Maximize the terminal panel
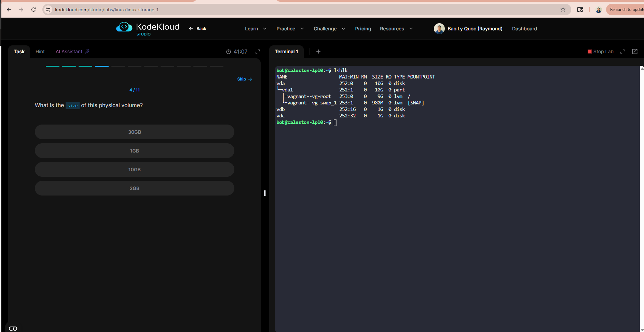The height and width of the screenshot is (332, 644). click(622, 52)
